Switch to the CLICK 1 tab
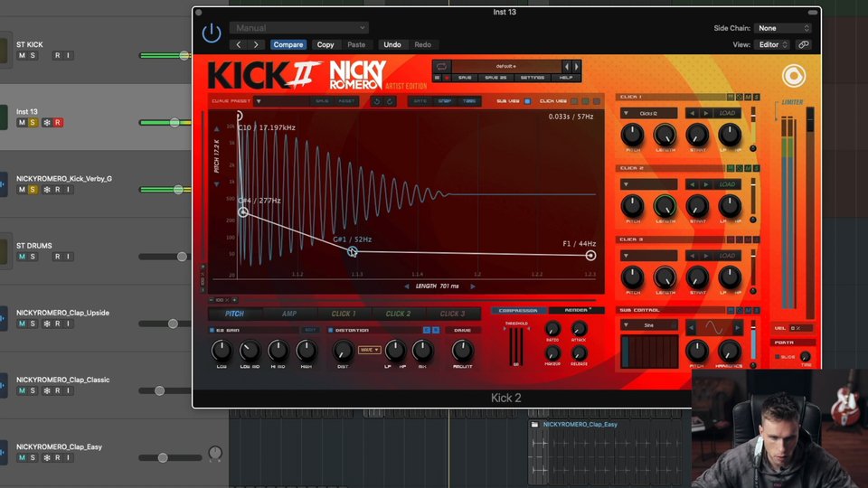The width and height of the screenshot is (868, 488). 344,314
